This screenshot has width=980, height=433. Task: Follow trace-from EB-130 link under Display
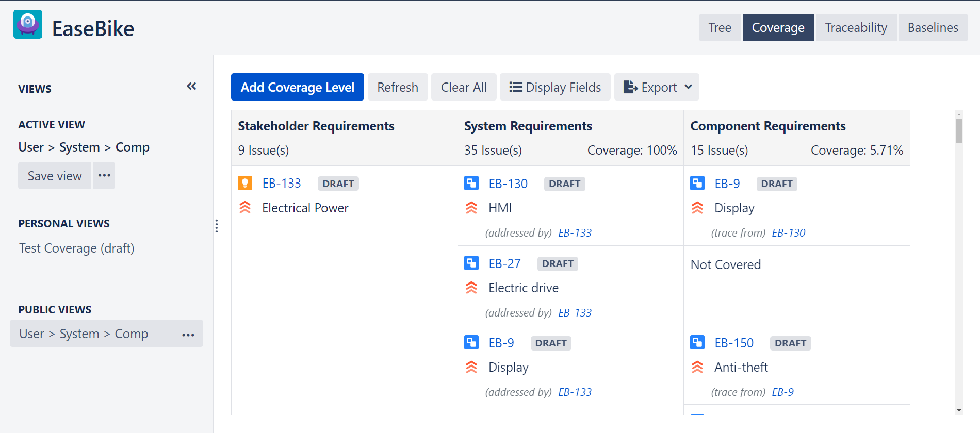click(789, 232)
